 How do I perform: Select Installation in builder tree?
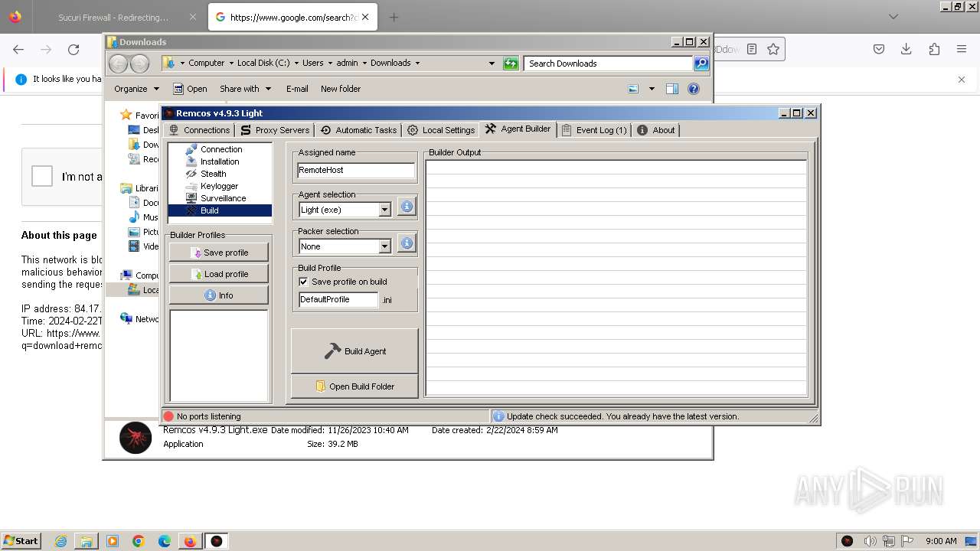(x=220, y=161)
